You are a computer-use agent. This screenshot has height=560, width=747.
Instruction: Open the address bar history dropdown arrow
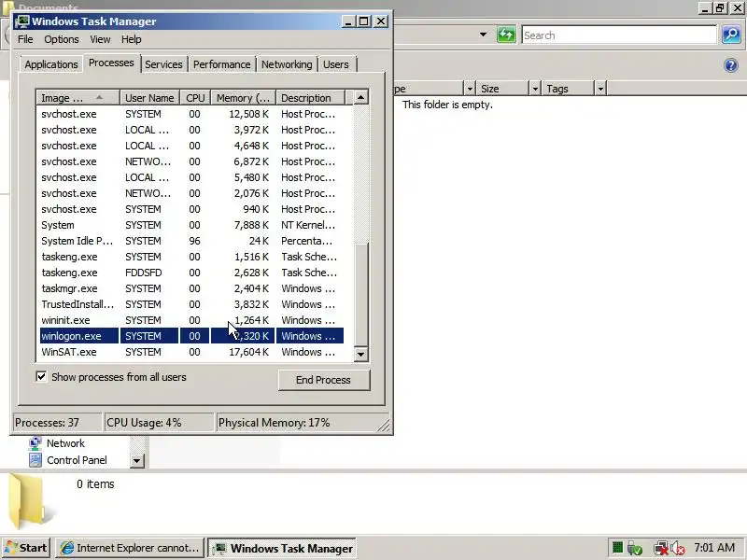tap(483, 35)
